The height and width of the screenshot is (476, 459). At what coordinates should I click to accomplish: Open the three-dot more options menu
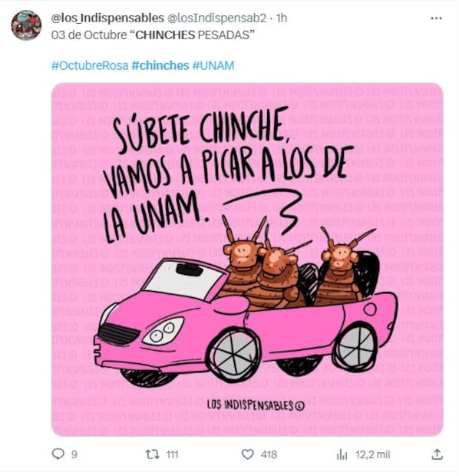[x=436, y=18]
